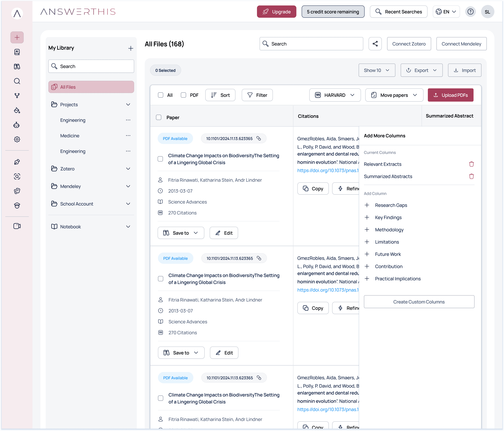This screenshot has height=431, width=504.
Task: Click the pink plus new button in sidebar
Action: pos(17,37)
